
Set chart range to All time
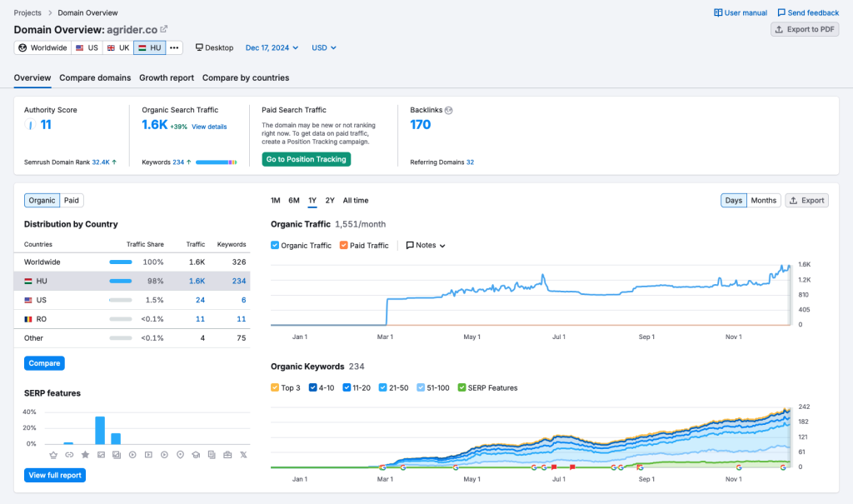click(x=356, y=200)
